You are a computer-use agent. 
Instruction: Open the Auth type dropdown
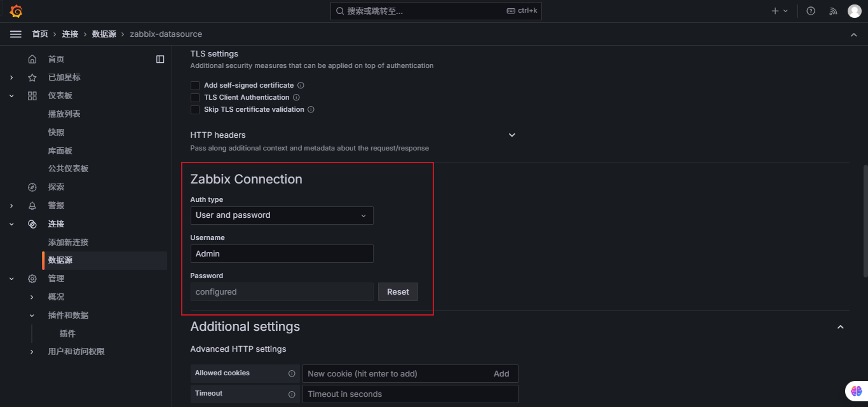(x=282, y=215)
